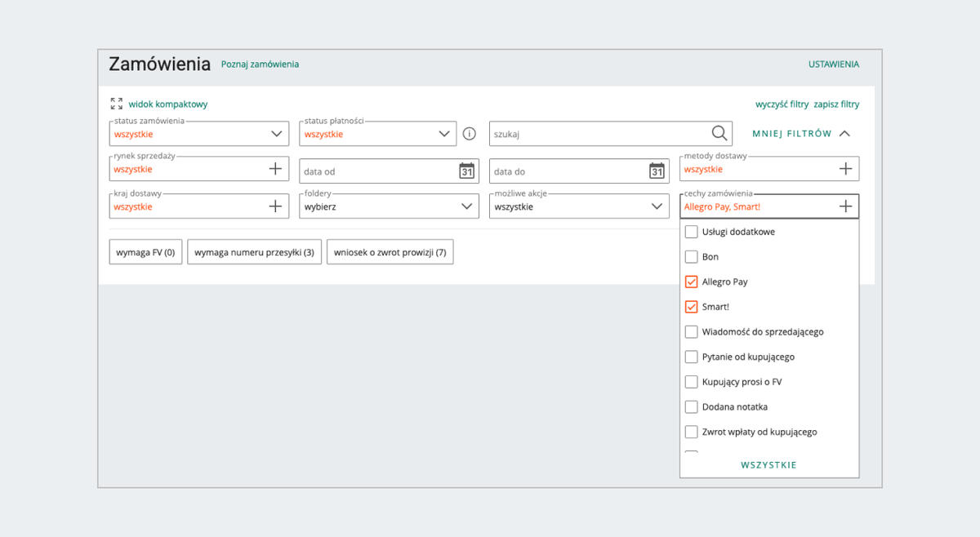Open the 'data od' calendar icon
The image size is (980, 537).
pyautogui.click(x=466, y=171)
